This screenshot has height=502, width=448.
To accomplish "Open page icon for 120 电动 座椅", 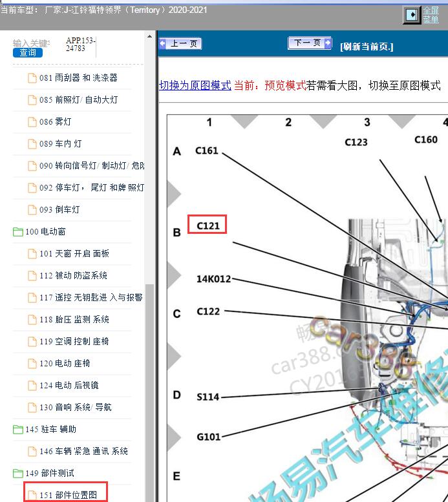I will click(x=32, y=364).
